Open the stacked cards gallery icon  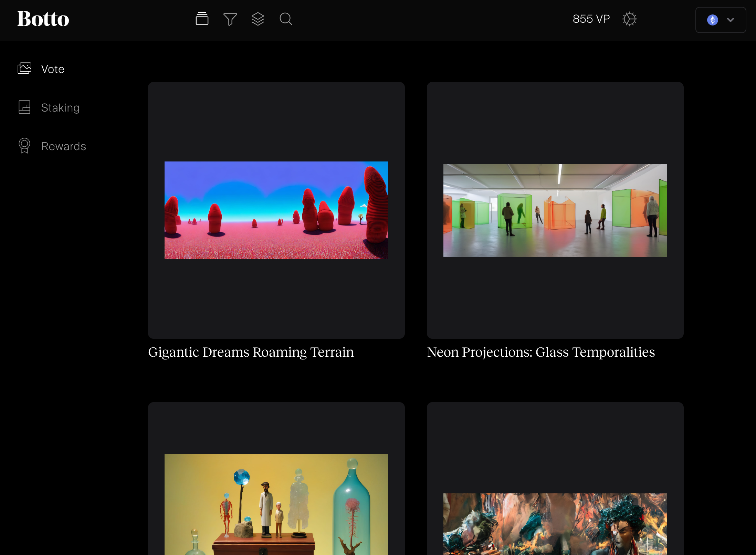pyautogui.click(x=202, y=19)
